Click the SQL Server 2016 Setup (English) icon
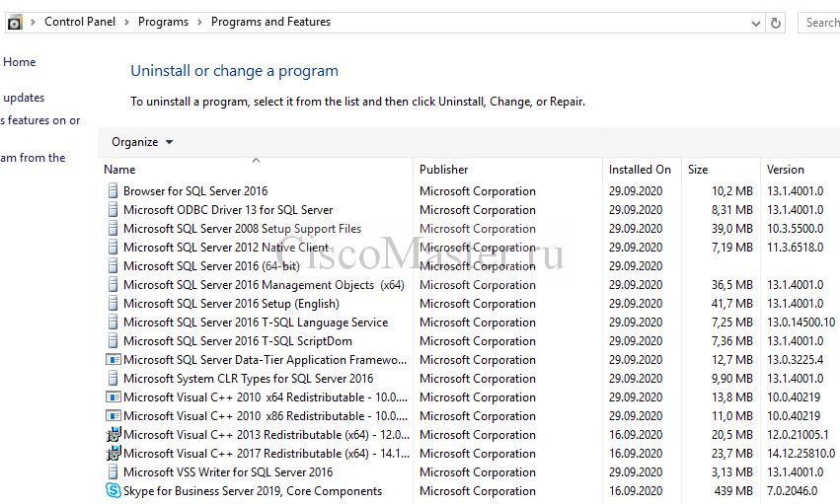 pyautogui.click(x=113, y=304)
